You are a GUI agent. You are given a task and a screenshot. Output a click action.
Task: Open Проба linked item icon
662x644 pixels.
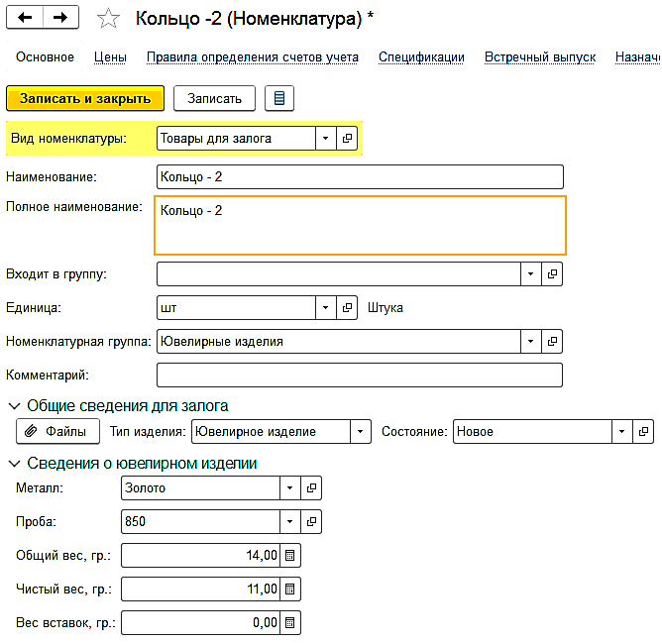pos(311,521)
